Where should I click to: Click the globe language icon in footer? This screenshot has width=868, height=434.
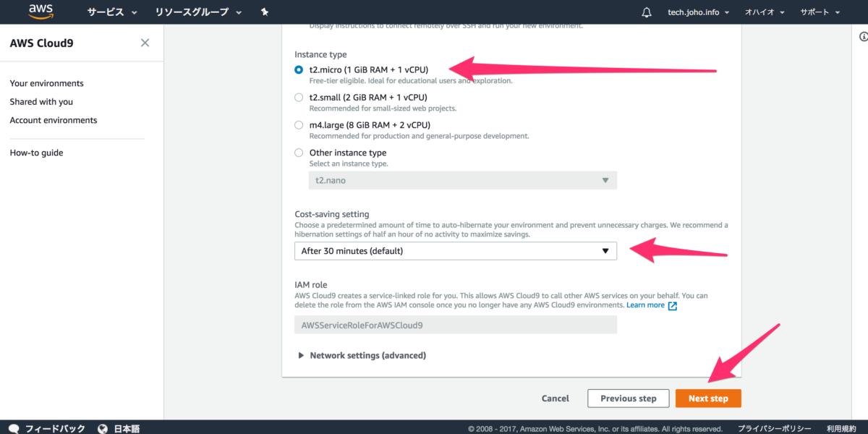tap(103, 428)
